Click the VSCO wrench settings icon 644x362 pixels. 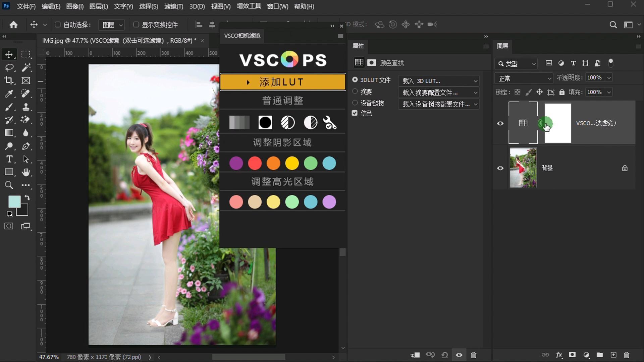click(330, 123)
